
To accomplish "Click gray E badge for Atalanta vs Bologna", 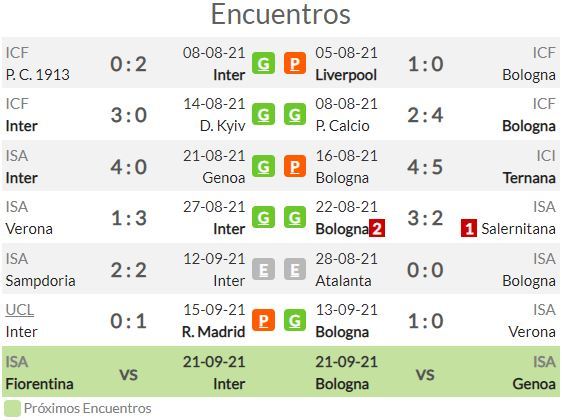I will 295,269.
